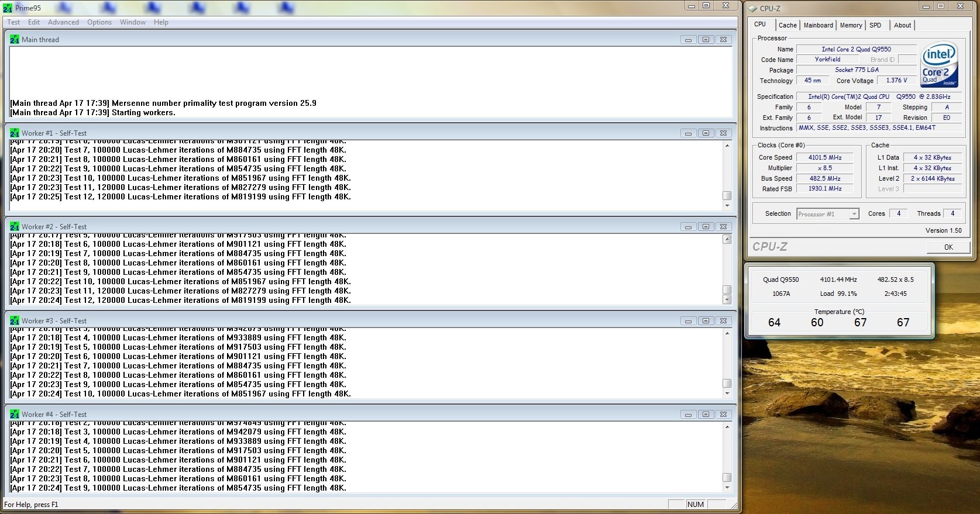
Task: Minimize the Worker #4 child window
Action: (688, 415)
